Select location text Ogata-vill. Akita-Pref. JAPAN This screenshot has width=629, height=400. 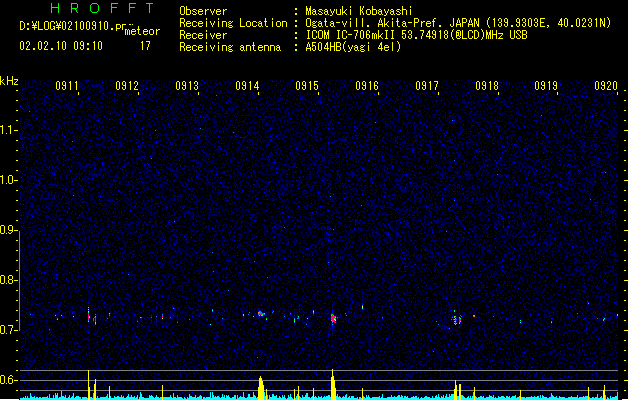(392, 23)
